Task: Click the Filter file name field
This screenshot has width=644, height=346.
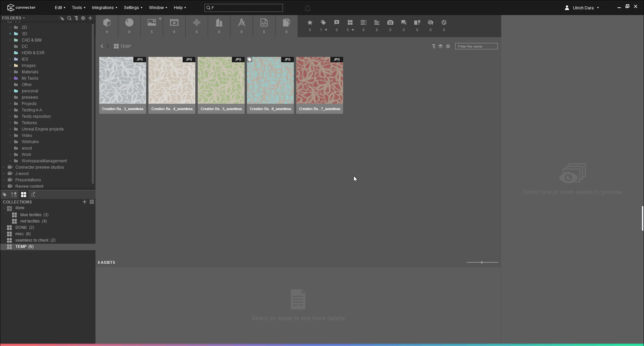Action: click(476, 46)
